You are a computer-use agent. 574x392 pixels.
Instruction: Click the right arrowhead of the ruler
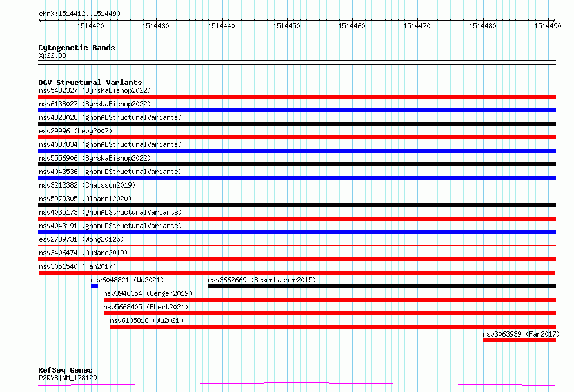554,20
